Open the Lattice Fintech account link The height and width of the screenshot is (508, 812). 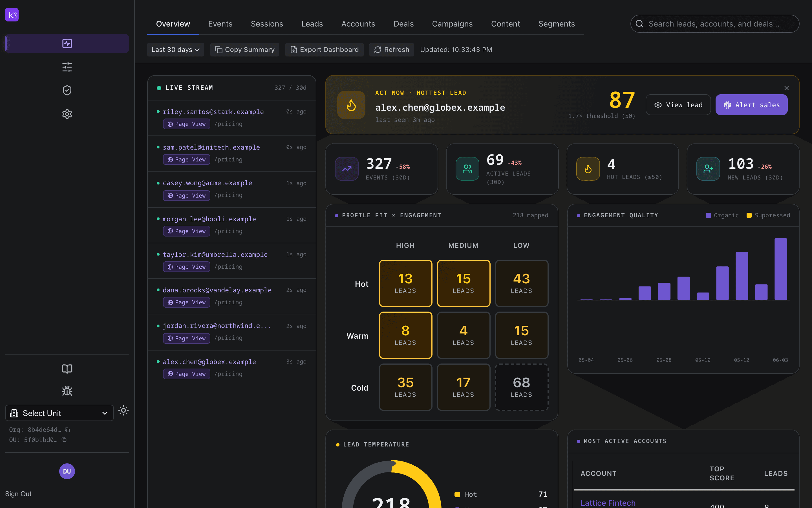608,503
